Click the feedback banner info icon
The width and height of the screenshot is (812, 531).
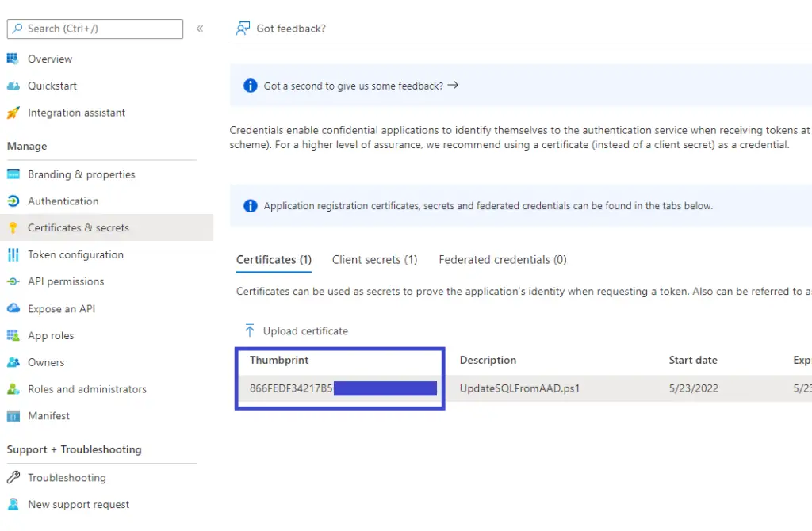[x=250, y=86]
